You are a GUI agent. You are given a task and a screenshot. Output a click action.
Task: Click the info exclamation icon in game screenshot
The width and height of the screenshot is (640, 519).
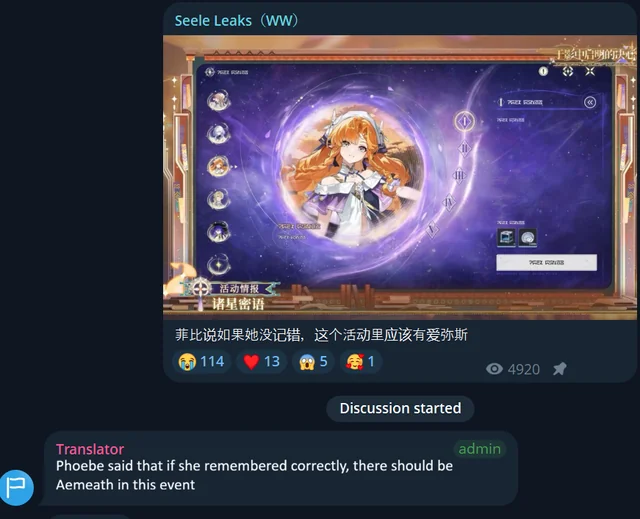(543, 71)
